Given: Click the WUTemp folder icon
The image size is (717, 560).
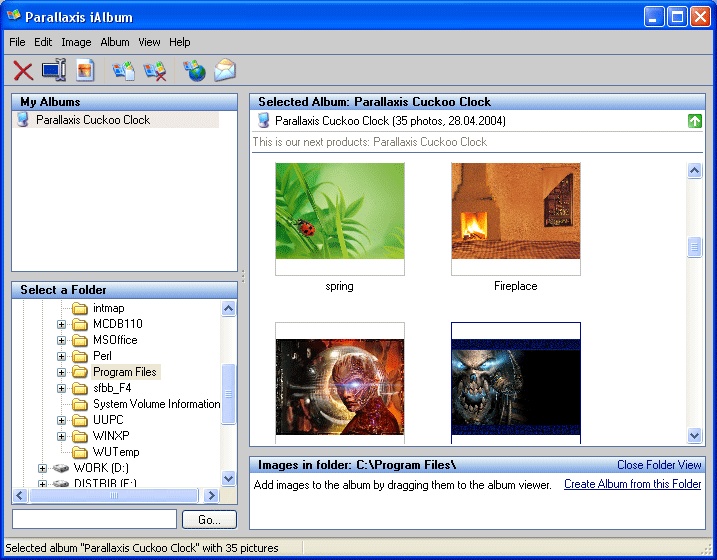Looking at the screenshot, I should coord(80,453).
